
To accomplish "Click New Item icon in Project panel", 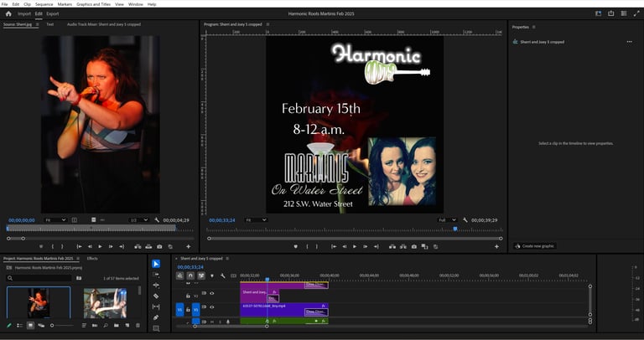I will click(x=127, y=325).
